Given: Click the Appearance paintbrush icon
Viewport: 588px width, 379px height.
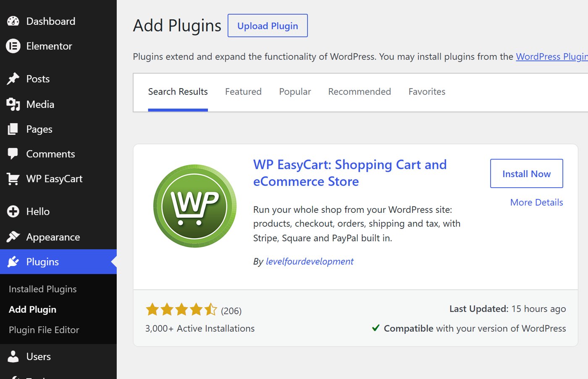Looking at the screenshot, I should point(13,237).
